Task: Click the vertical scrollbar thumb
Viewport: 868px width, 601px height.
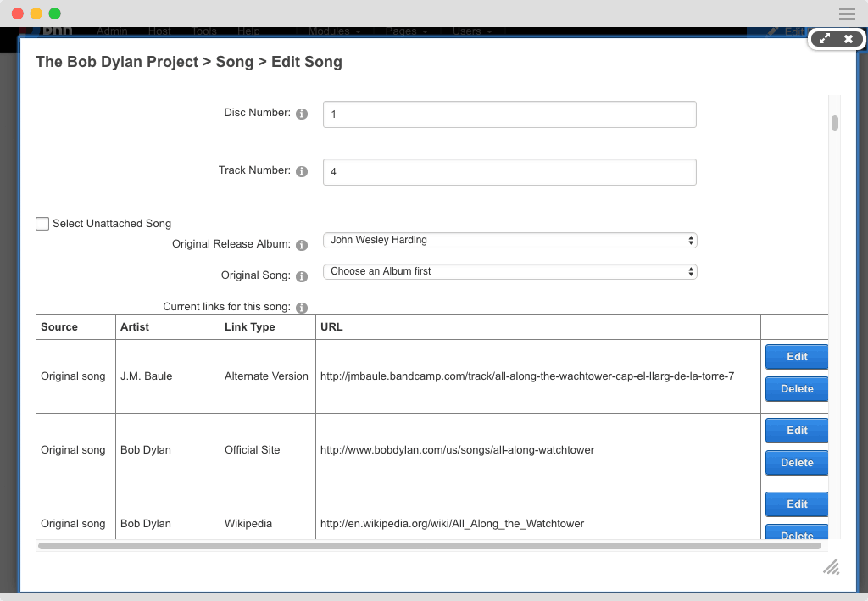Action: tap(835, 123)
